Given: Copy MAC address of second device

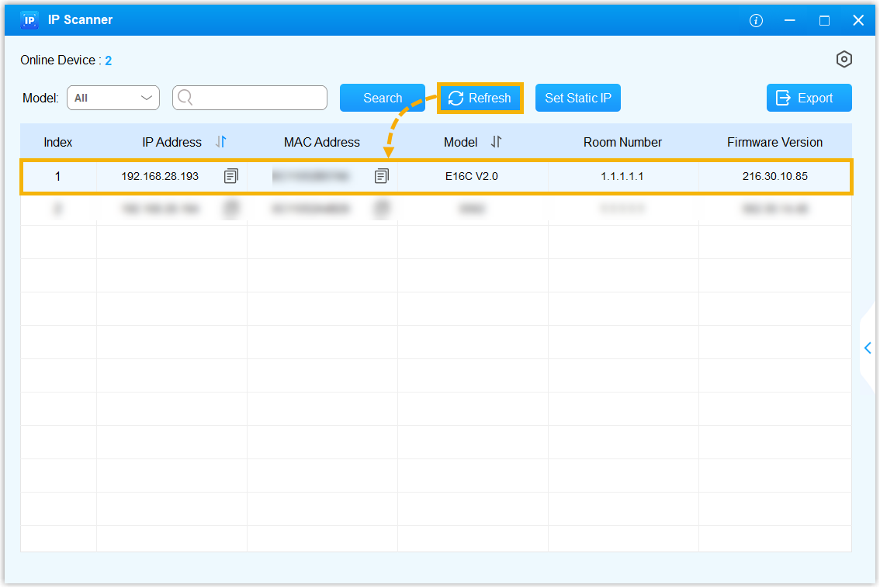Looking at the screenshot, I should 381,209.
